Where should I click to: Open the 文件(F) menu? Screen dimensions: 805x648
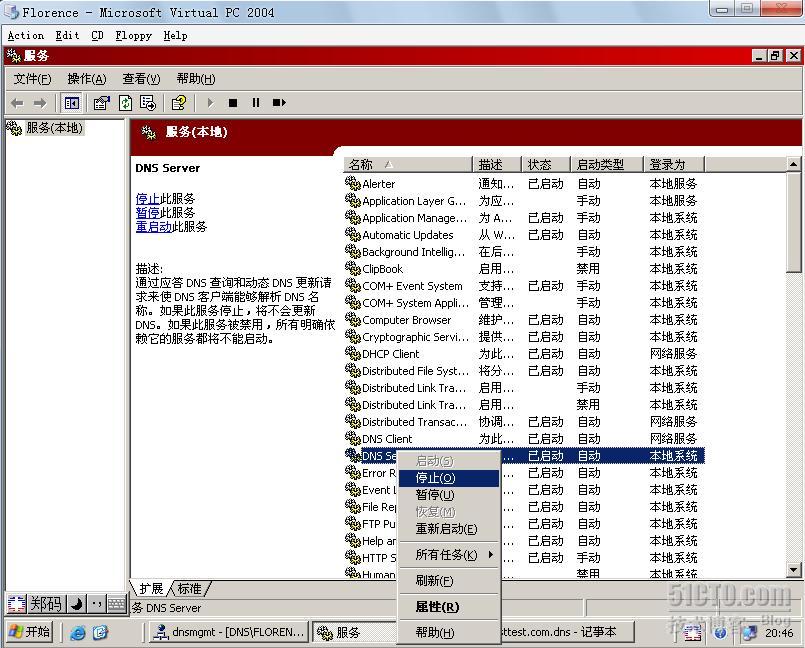click(32, 79)
